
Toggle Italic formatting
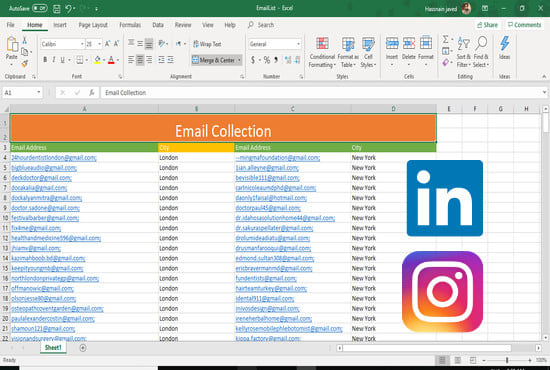coord(54,60)
